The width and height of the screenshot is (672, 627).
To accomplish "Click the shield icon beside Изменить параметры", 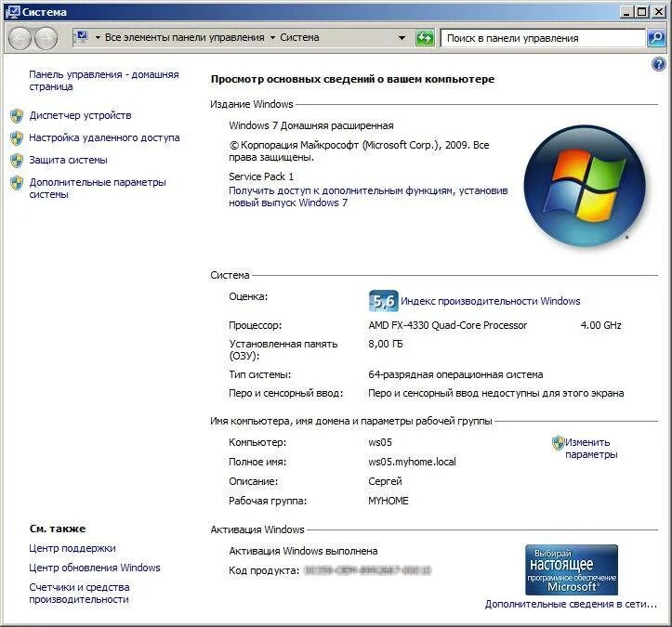I will tap(558, 443).
